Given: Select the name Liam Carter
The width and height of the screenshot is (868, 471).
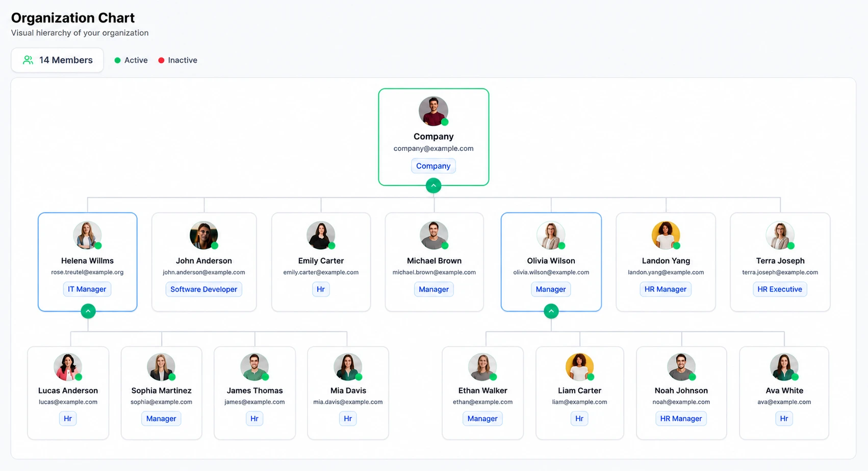Looking at the screenshot, I should click(x=580, y=390).
